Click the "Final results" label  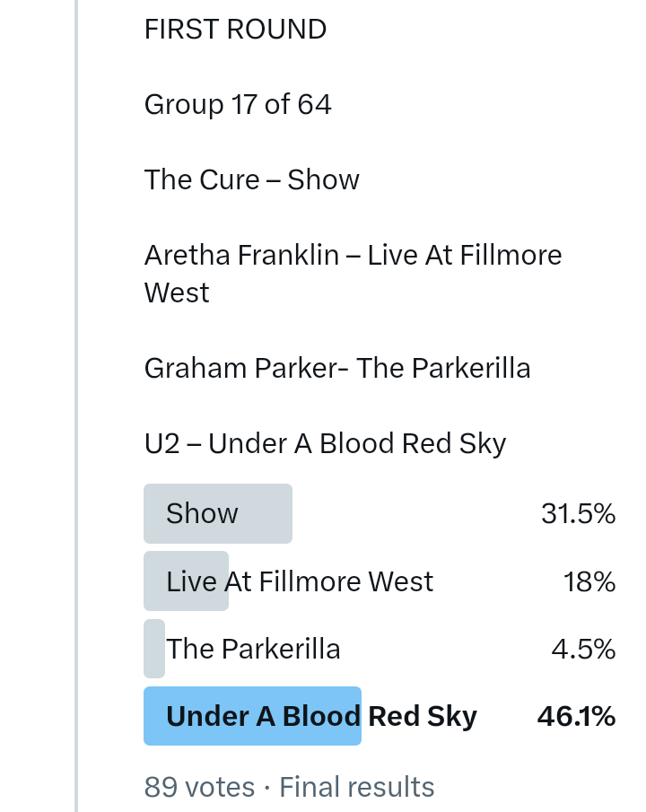(x=357, y=787)
